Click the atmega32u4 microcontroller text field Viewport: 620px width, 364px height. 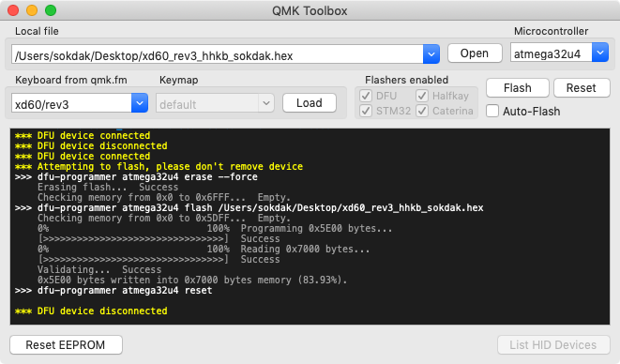click(552, 53)
